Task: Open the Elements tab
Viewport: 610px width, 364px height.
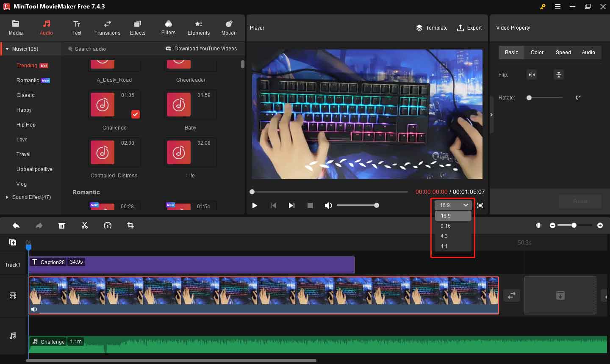Action: [199, 28]
